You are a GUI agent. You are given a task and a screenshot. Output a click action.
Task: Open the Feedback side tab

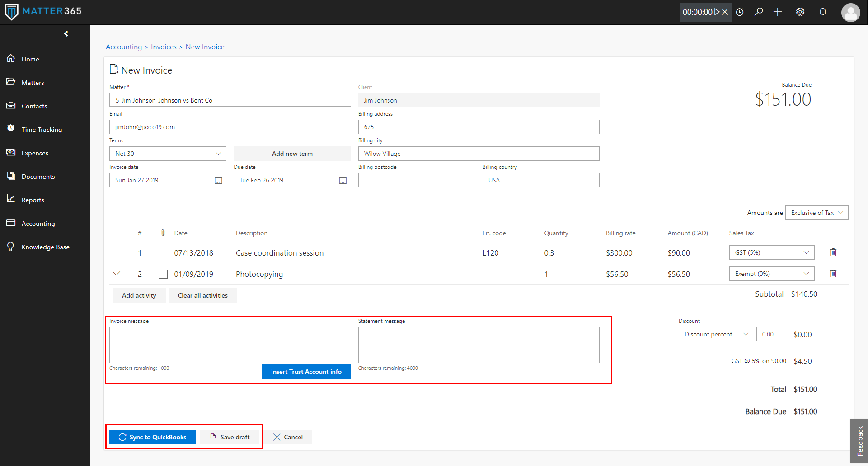(x=859, y=441)
